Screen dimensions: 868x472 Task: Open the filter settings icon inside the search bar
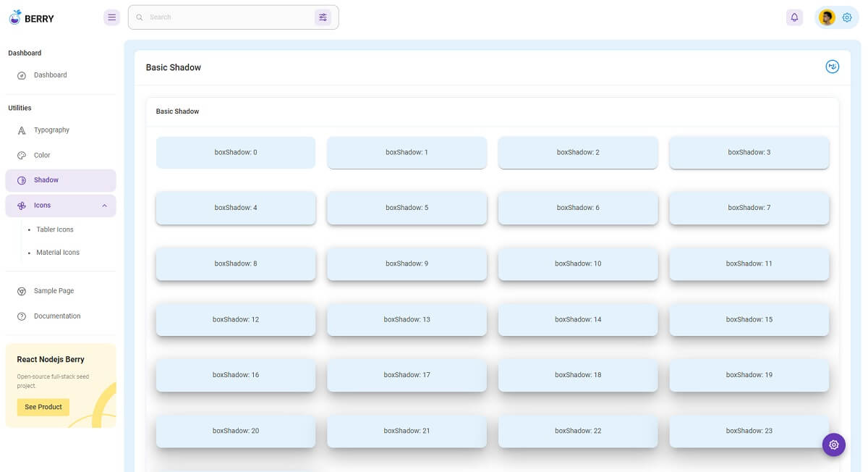pyautogui.click(x=323, y=17)
